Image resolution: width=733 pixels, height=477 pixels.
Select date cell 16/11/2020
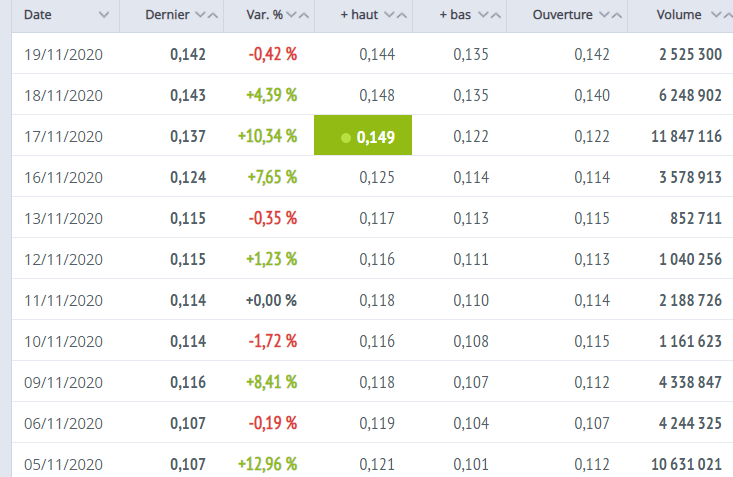64,178
